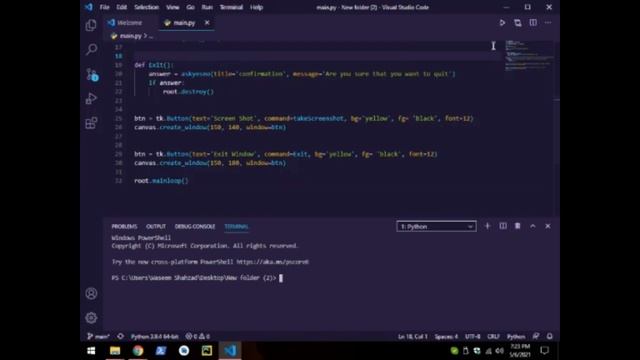Create a new terminal with plus icon

point(487,226)
